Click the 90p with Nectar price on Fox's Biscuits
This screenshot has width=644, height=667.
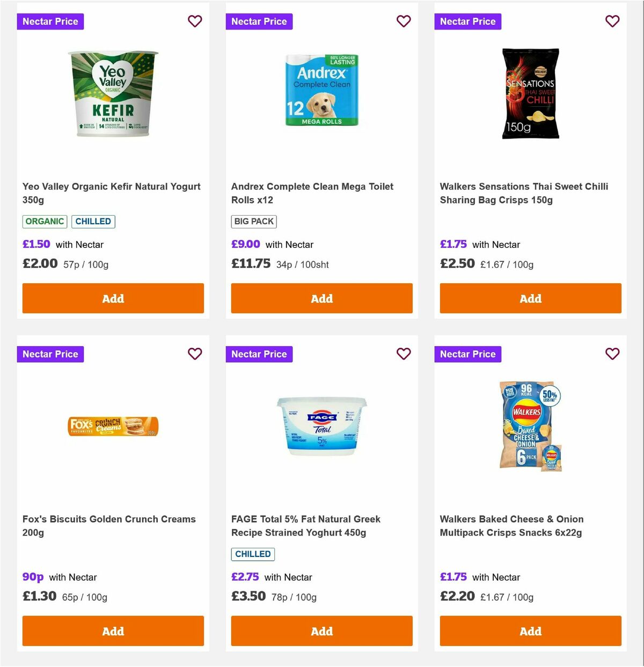32,577
